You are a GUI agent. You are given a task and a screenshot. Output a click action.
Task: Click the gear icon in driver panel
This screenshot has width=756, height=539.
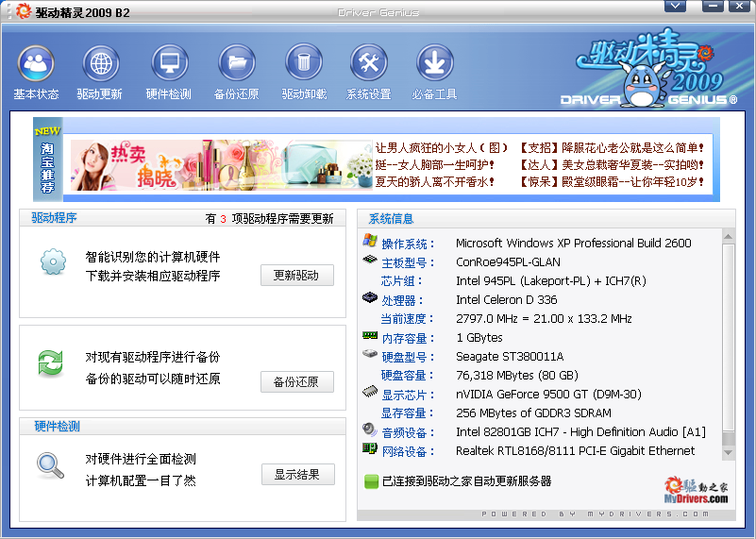point(53,261)
